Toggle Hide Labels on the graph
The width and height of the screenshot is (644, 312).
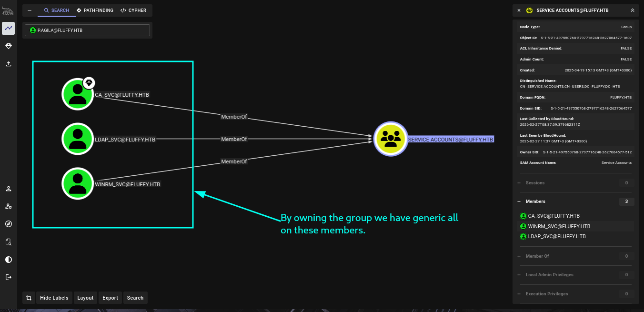point(54,298)
